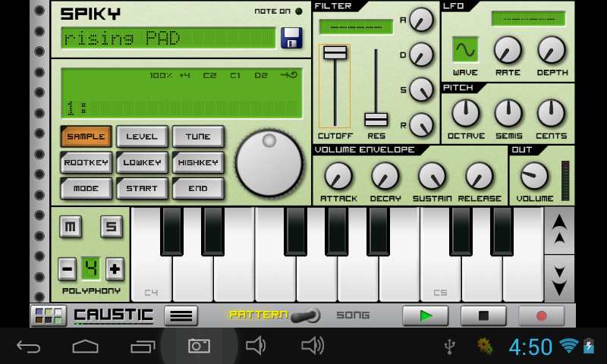
Task: Select the END parameter button
Action: tap(198, 188)
